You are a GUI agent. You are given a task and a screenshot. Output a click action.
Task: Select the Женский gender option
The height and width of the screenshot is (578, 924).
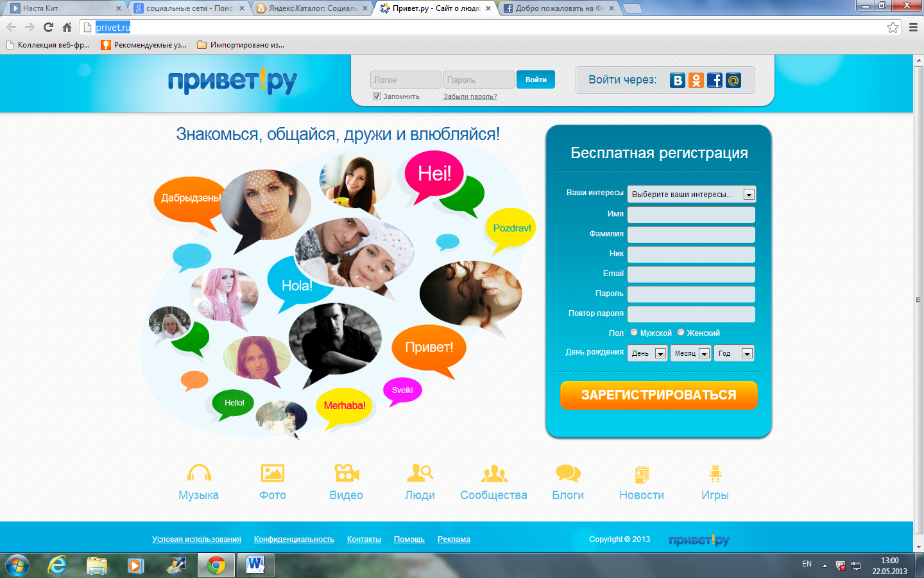click(x=681, y=333)
